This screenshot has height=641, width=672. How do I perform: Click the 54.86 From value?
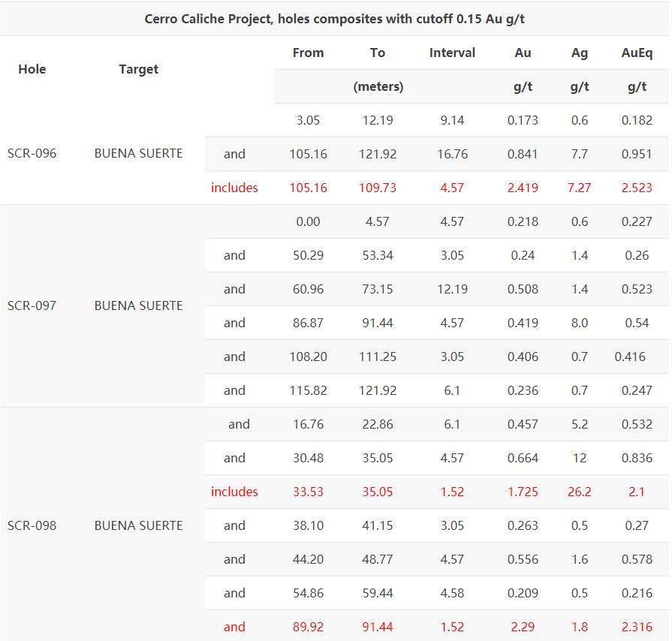point(308,593)
